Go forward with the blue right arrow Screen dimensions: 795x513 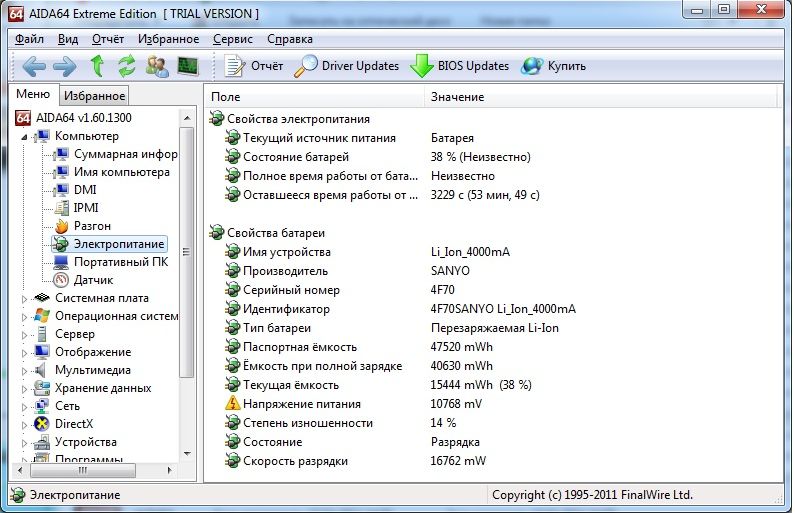(x=65, y=66)
